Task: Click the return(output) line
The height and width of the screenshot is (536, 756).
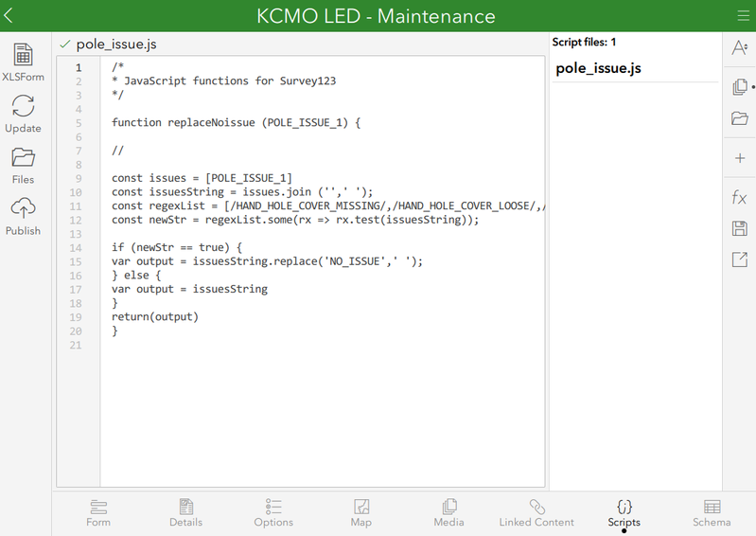Action: 155,317
